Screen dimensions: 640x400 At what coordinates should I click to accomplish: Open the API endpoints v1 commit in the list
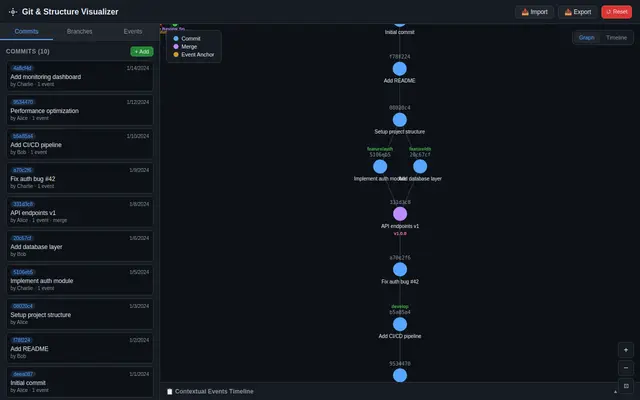[x=80, y=212]
